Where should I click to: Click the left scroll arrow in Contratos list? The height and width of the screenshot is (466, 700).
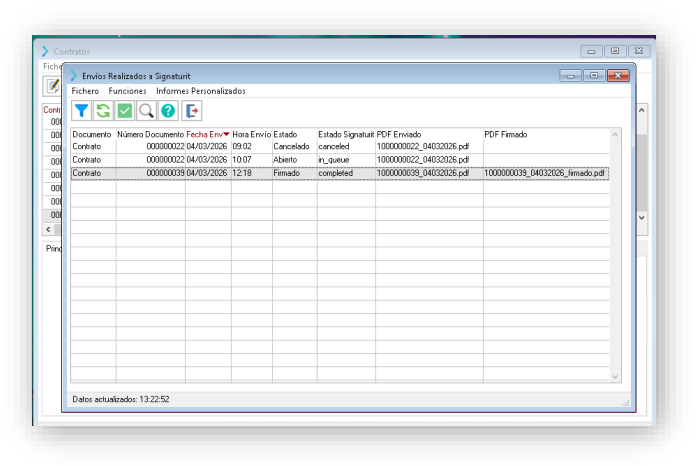[x=46, y=229]
